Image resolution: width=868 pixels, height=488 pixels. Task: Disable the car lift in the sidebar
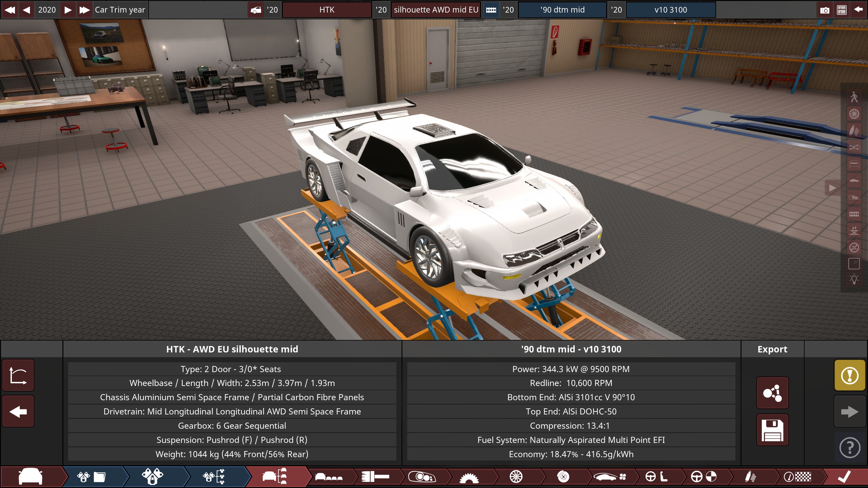coord(854,247)
